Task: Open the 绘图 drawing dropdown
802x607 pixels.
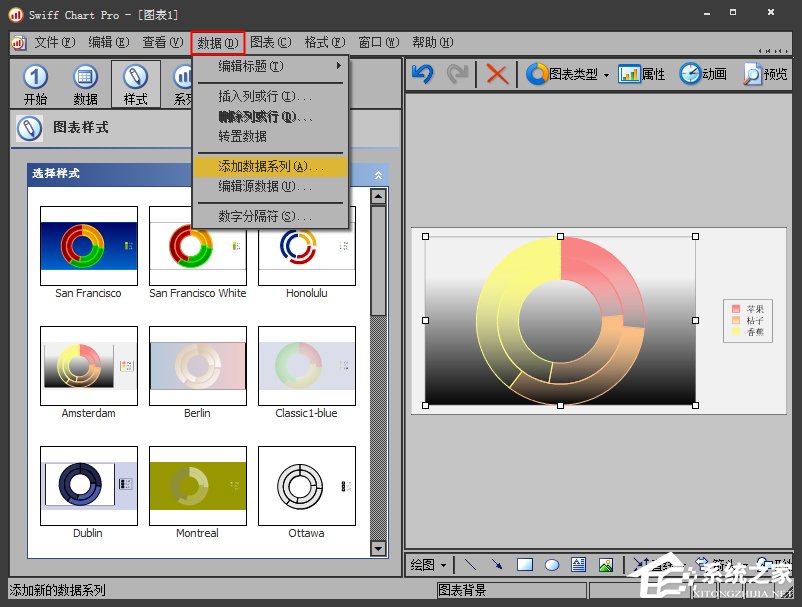Action: 430,565
